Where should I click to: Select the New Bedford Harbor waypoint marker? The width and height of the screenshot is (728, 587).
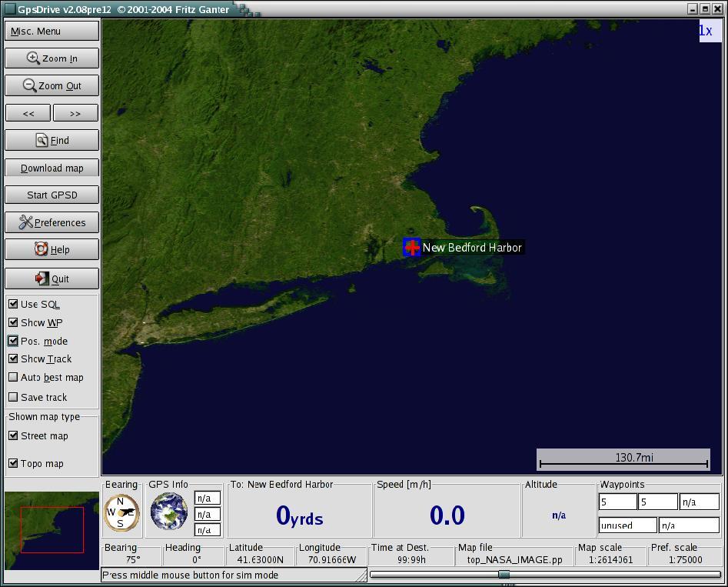(412, 247)
